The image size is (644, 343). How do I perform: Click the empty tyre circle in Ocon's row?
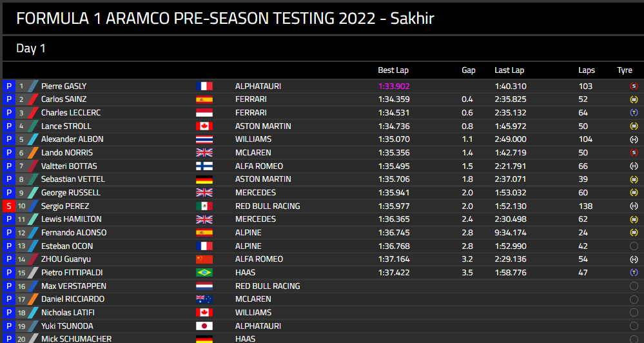tap(634, 246)
